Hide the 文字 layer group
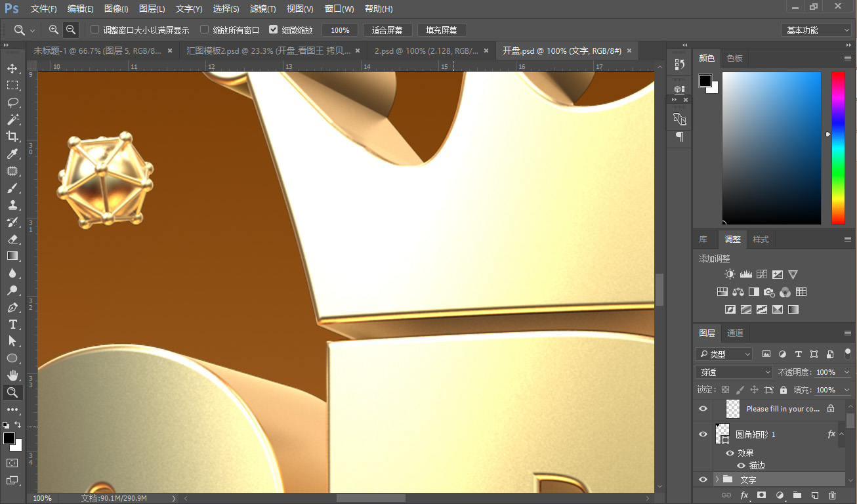Viewport: 857px width, 504px height. [703, 480]
